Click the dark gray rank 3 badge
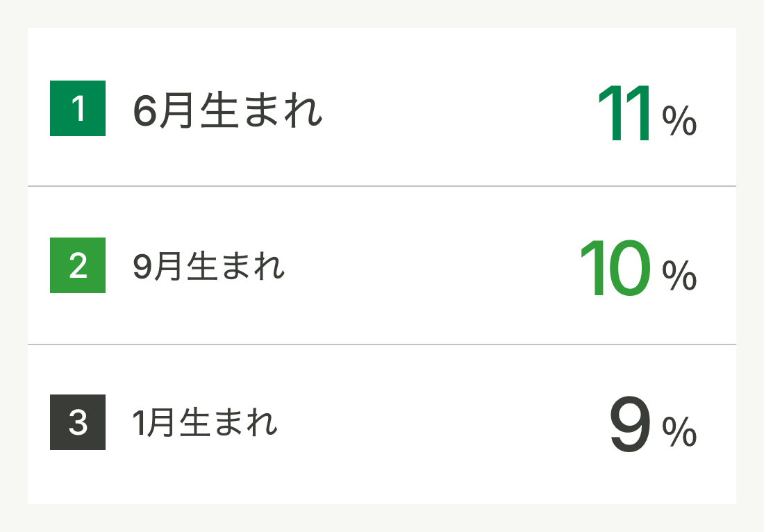 click(78, 422)
